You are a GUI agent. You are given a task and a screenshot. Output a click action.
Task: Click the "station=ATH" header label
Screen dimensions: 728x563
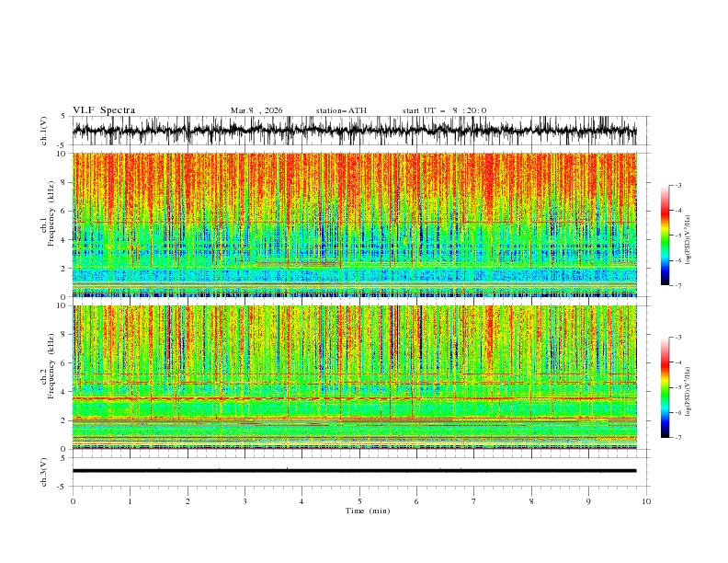341,110
